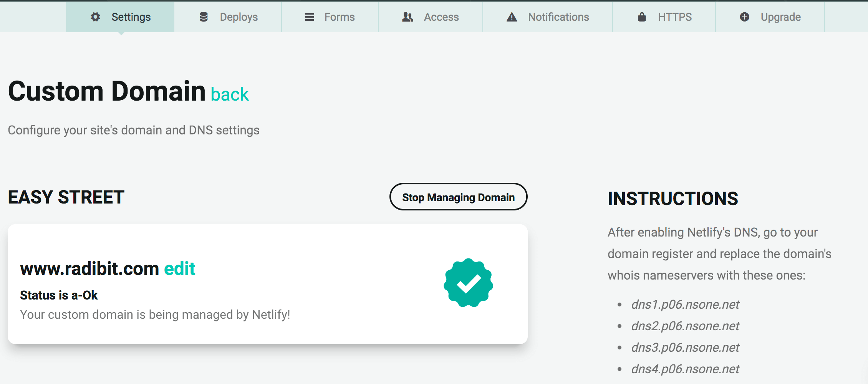Select the Settings tab
Image resolution: width=868 pixels, height=384 pixels.
click(120, 17)
